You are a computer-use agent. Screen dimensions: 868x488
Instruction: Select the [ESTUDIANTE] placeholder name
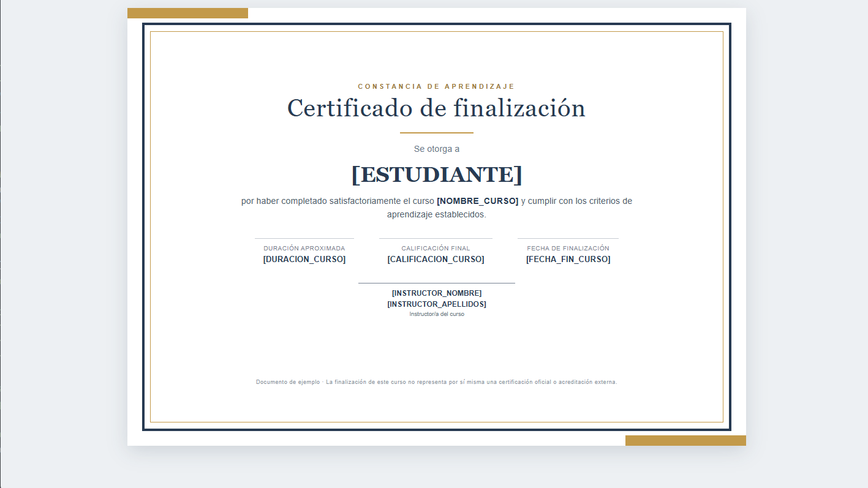tap(437, 175)
